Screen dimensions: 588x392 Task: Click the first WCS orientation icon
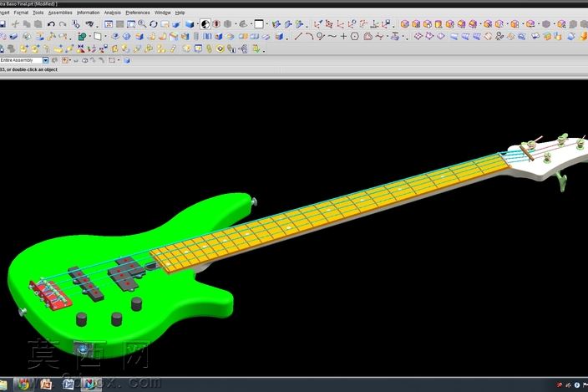(x=317, y=24)
